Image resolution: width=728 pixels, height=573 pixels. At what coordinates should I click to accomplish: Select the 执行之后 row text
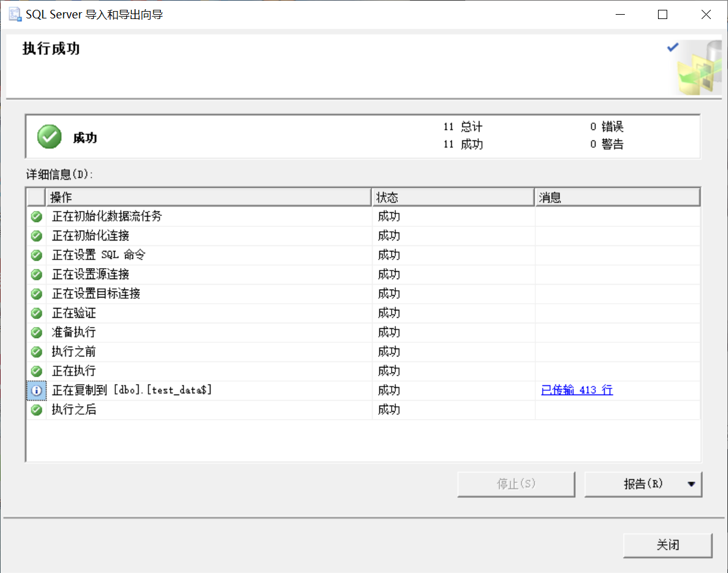point(74,410)
